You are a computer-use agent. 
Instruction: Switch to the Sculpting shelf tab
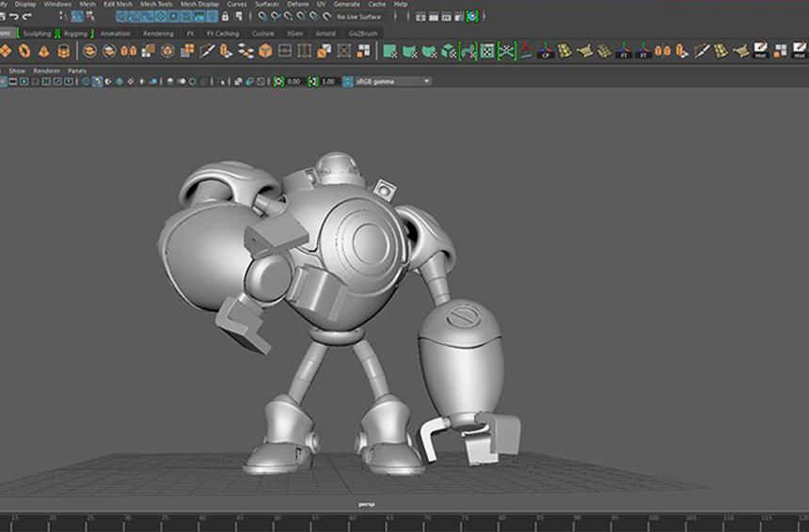click(x=37, y=34)
